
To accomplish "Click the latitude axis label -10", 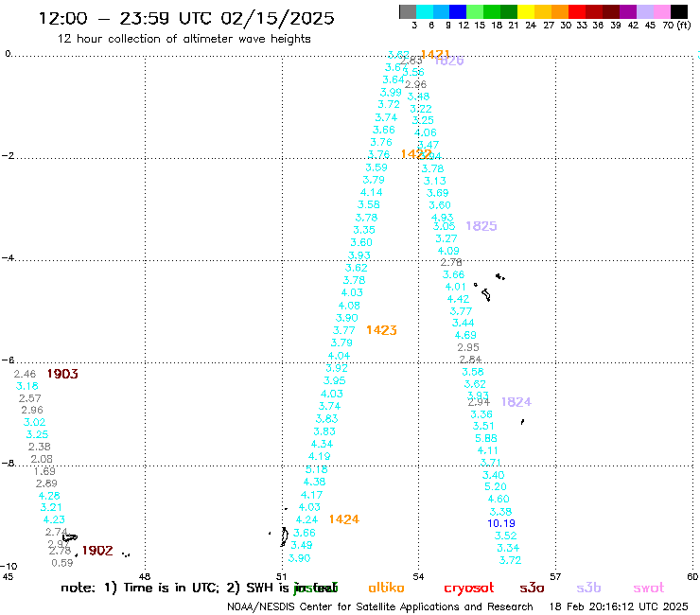I will (9, 567).
